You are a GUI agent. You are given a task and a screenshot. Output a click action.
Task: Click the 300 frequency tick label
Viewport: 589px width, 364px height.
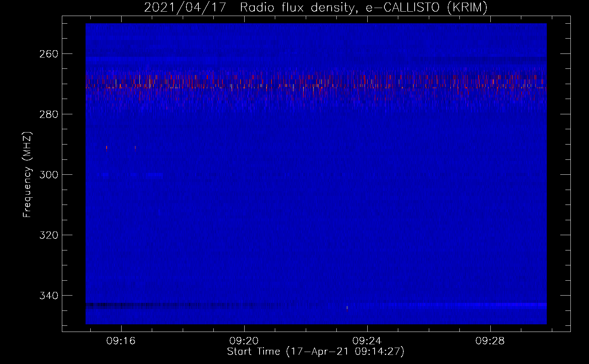pos(48,175)
